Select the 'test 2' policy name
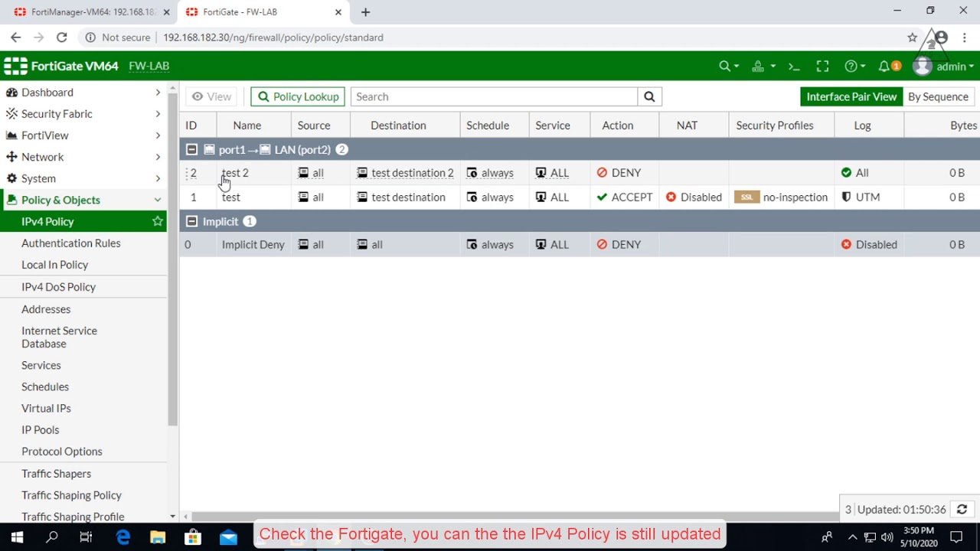The width and height of the screenshot is (980, 551). pyautogui.click(x=235, y=173)
